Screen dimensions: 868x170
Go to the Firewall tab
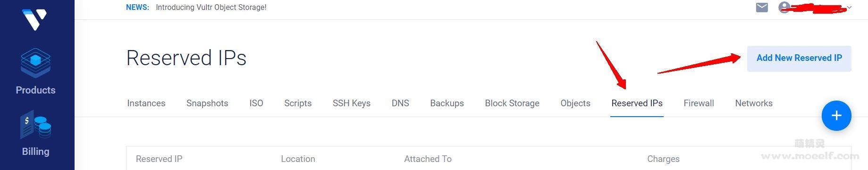pos(699,103)
